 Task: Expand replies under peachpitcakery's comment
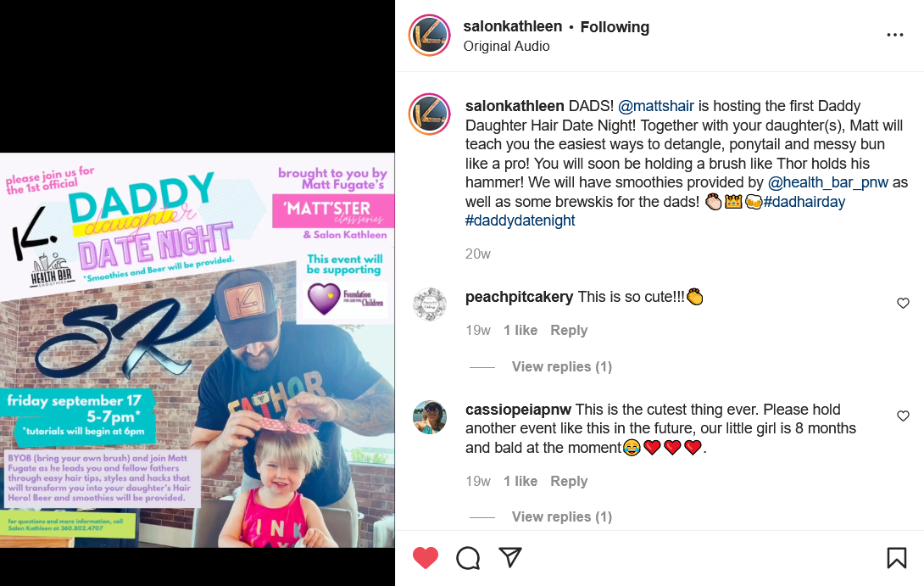pos(561,366)
